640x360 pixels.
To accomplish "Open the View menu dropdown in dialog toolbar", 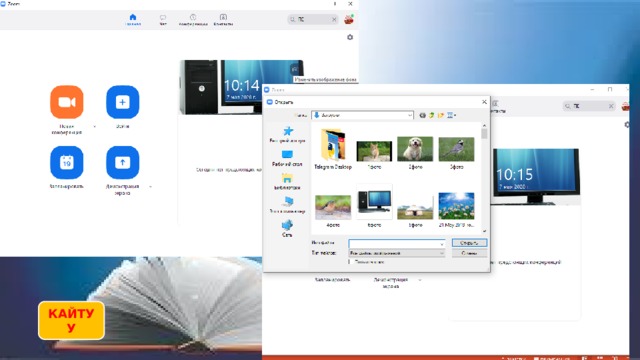I will tap(451, 116).
